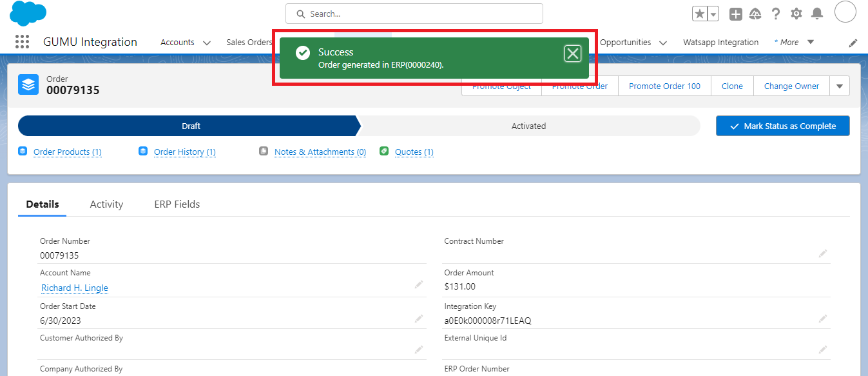Click the pencil icon to edit navigation
868x376 pixels.
[x=853, y=43]
